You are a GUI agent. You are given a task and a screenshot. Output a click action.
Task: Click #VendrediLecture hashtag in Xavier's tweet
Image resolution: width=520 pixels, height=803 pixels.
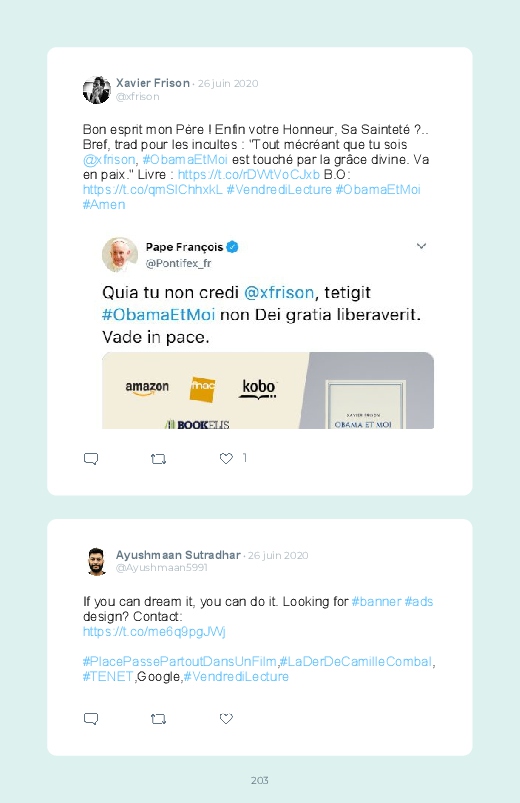[x=279, y=189]
